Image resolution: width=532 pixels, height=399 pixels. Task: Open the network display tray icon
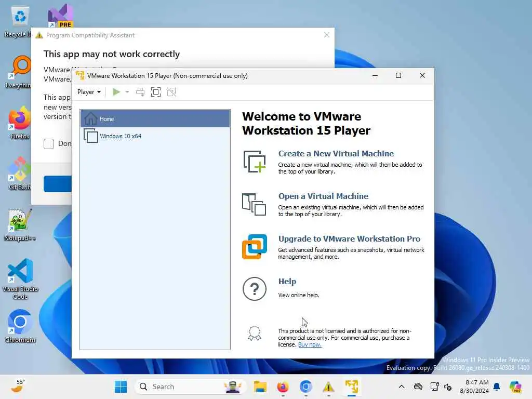(x=434, y=387)
